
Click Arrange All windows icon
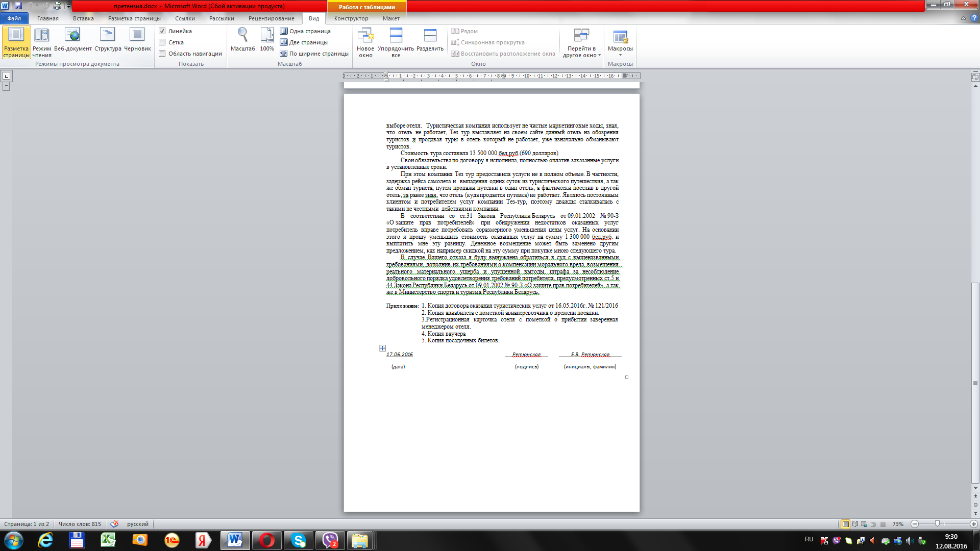coord(396,42)
